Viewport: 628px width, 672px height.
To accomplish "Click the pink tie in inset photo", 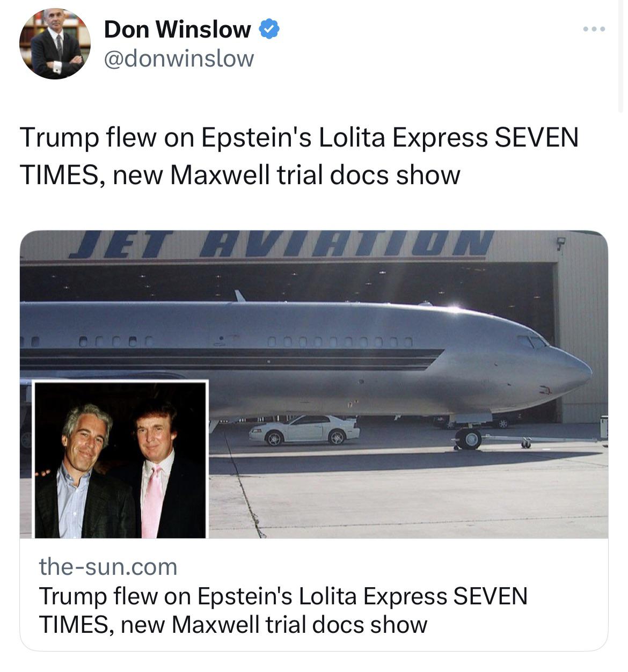I will pos(152,502).
